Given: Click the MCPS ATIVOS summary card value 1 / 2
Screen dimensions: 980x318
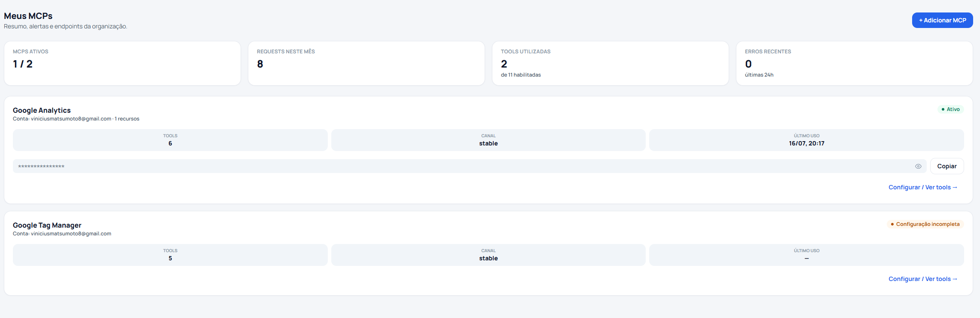Looking at the screenshot, I should coord(23,64).
